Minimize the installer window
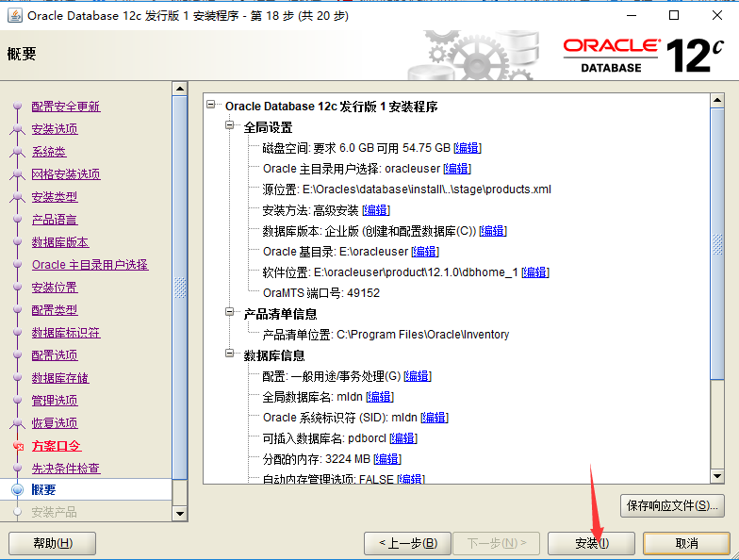Screen dimensions: 739x560 pyautogui.click(x=632, y=15)
